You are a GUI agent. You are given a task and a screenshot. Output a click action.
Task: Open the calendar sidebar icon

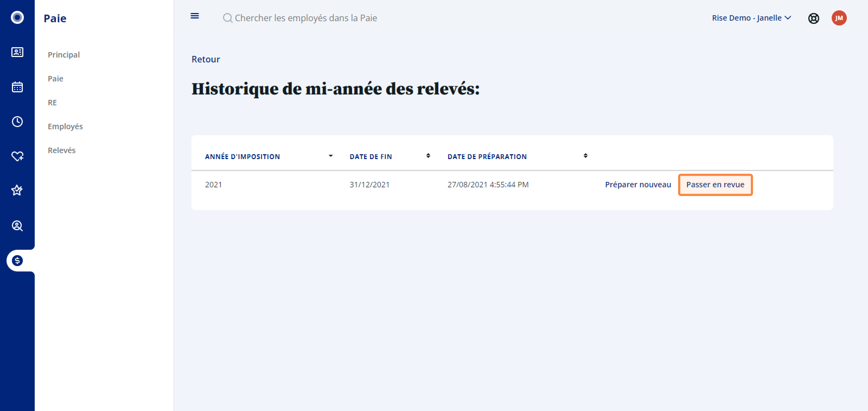pyautogui.click(x=17, y=87)
